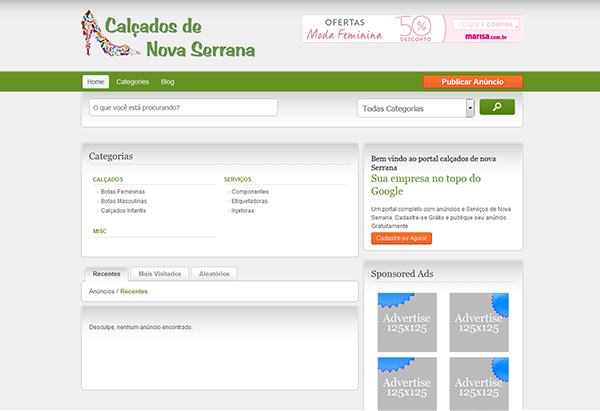Open the Calçados Infantis category link

123,210
